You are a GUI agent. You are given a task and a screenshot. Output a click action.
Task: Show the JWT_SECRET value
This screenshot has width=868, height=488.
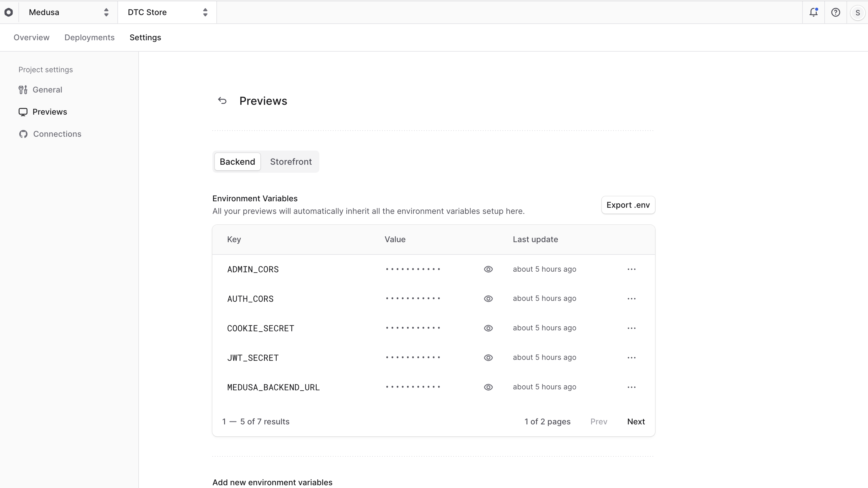(488, 357)
